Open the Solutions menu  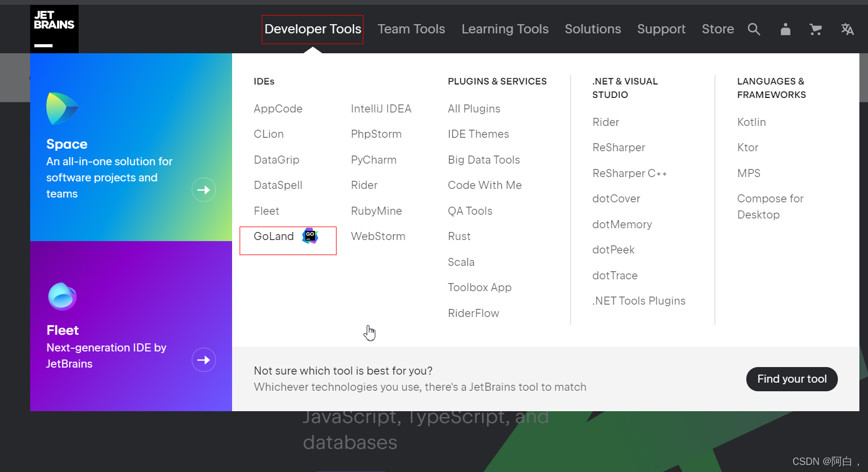click(593, 29)
